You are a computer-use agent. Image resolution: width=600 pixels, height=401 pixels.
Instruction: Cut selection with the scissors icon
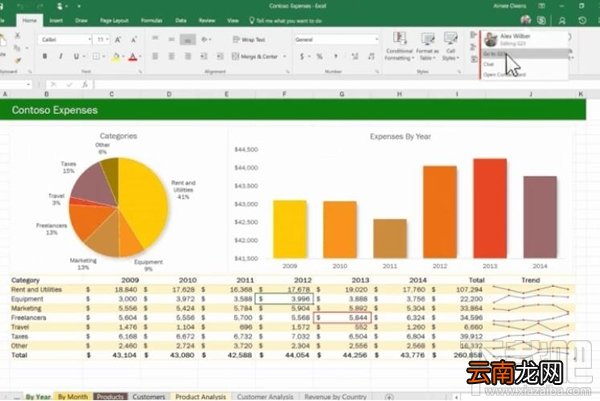tap(17, 36)
